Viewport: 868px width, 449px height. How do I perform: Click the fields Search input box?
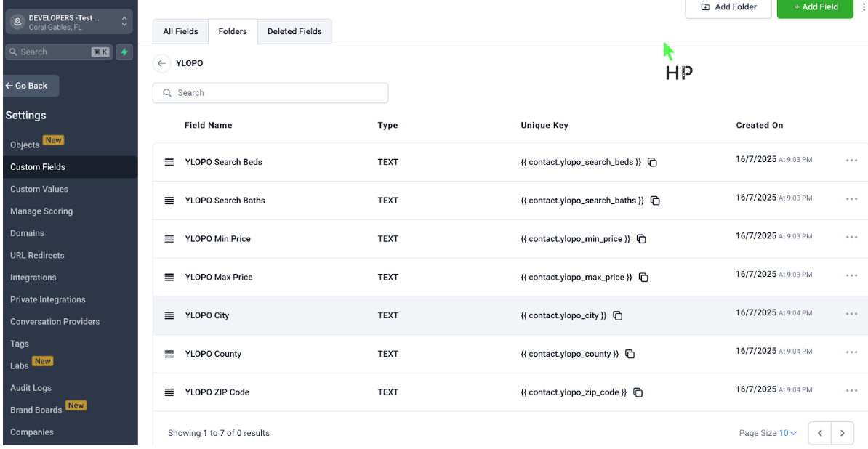[x=270, y=93]
